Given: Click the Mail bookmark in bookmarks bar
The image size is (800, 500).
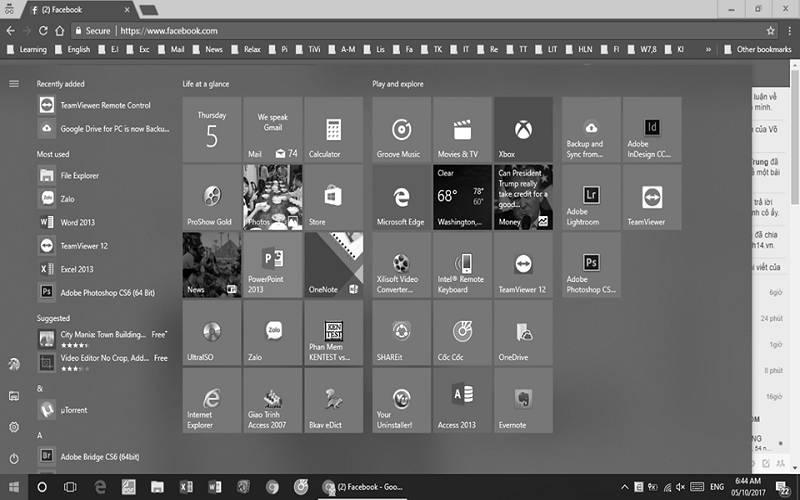Looking at the screenshot, I should [177, 48].
